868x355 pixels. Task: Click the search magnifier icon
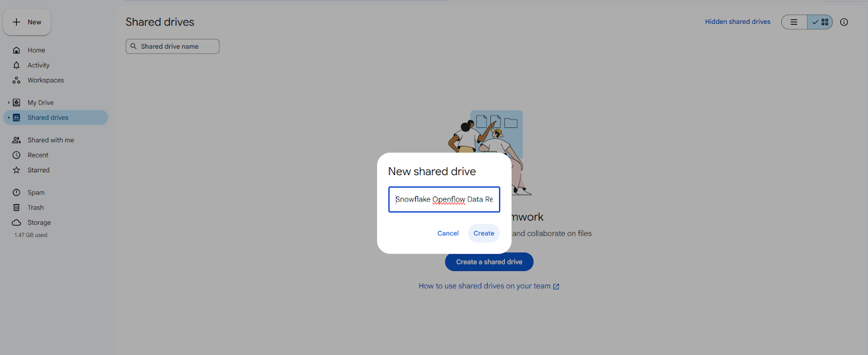coord(133,47)
